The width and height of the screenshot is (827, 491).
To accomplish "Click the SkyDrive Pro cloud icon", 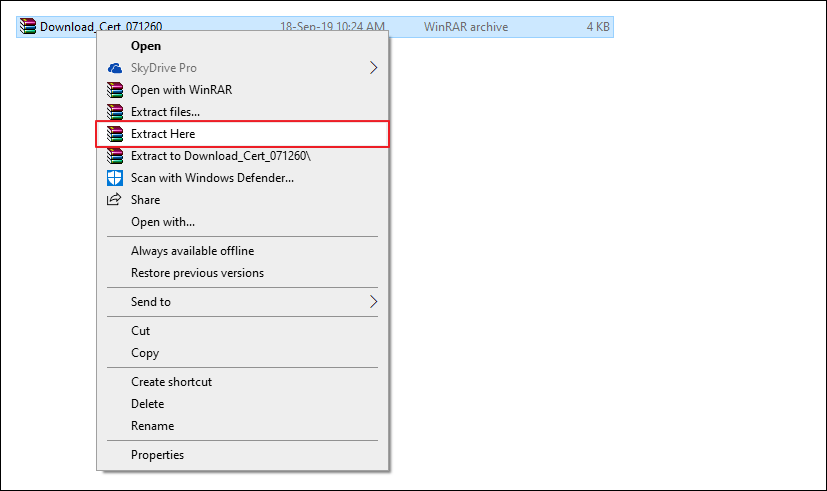I will click(114, 68).
